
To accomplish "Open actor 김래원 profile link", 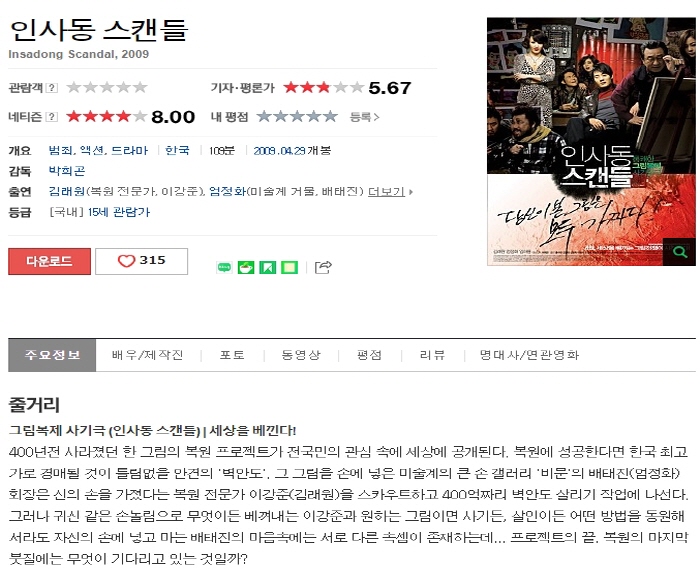I will click(67, 192).
